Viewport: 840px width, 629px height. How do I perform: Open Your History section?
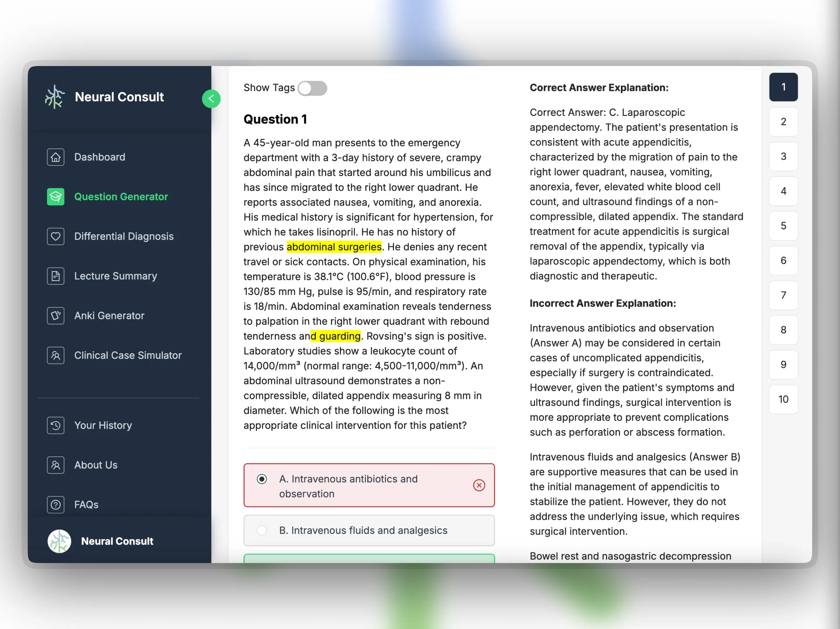103,425
